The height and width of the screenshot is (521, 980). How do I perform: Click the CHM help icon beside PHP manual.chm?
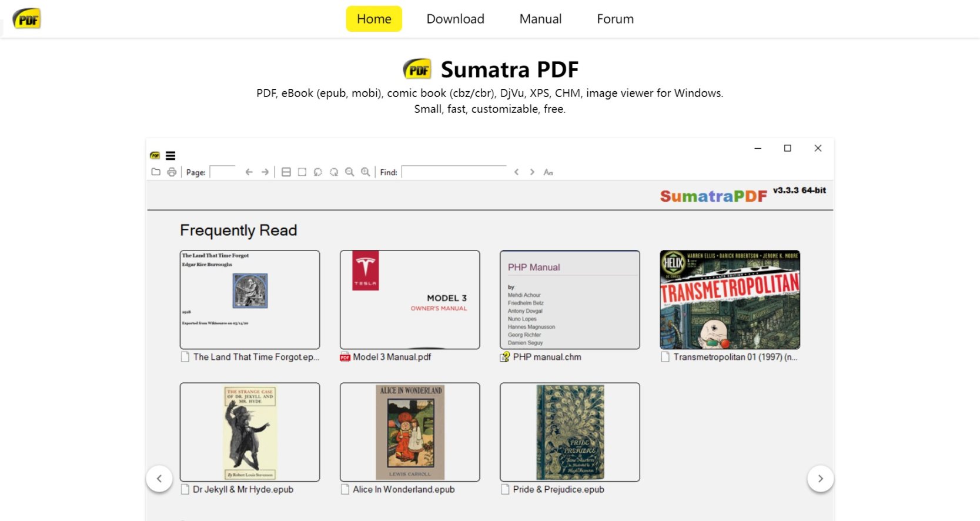point(505,357)
